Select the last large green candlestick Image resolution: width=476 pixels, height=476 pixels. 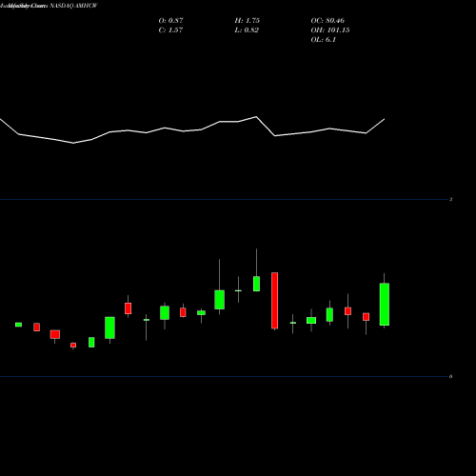[385, 304]
